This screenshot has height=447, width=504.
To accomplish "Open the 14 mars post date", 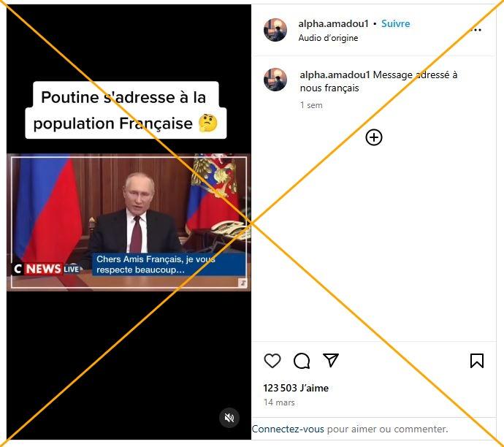I will coord(279,402).
